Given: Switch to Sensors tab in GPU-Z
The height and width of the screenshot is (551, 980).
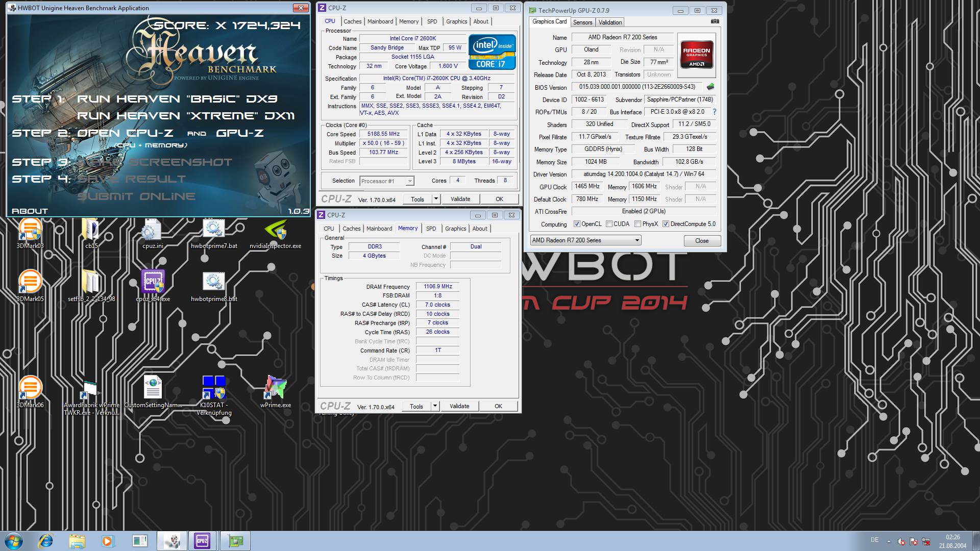Looking at the screenshot, I should coord(582,22).
